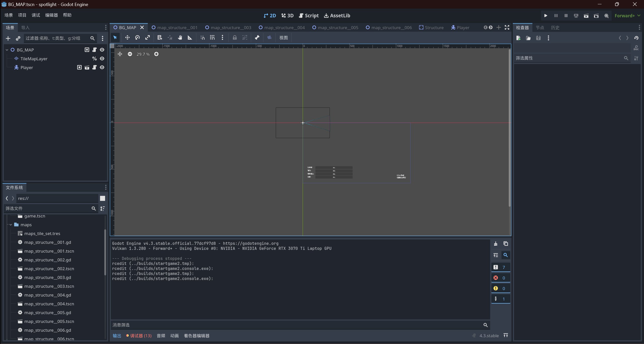The width and height of the screenshot is (644, 344).
Task: Collapse the BG_MAP tree node
Action: coord(7,50)
